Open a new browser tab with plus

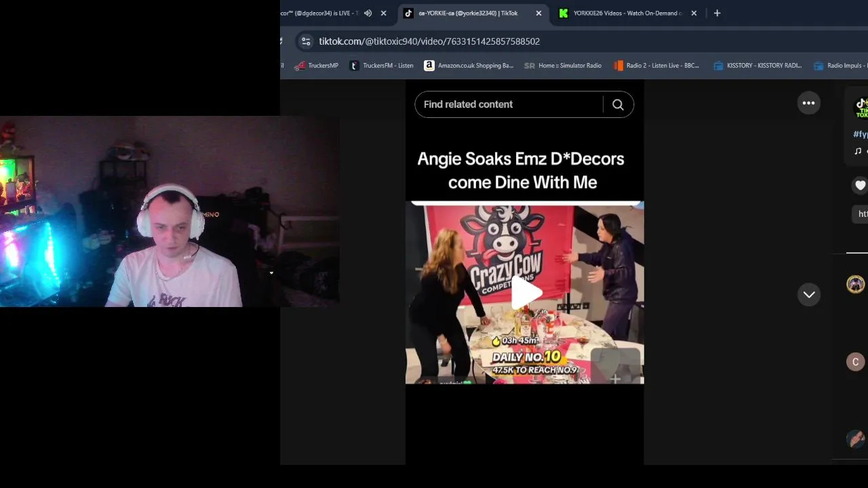(x=717, y=13)
